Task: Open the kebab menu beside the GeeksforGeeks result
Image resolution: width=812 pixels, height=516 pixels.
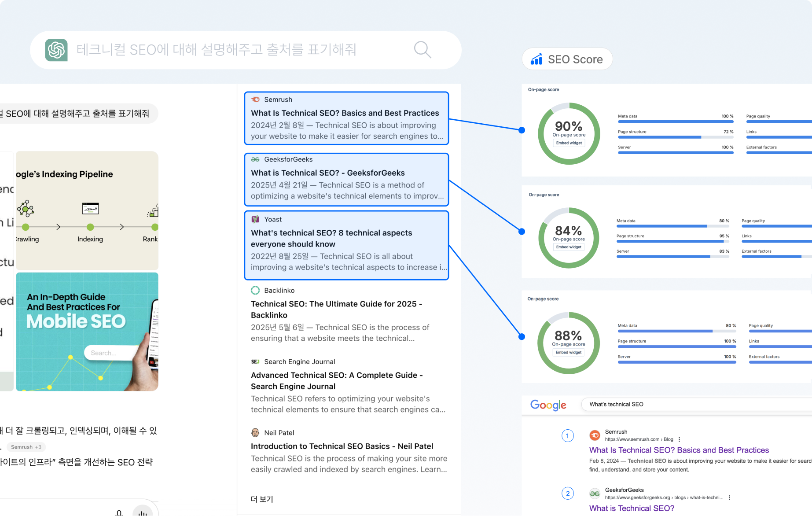Action: pyautogui.click(x=730, y=498)
